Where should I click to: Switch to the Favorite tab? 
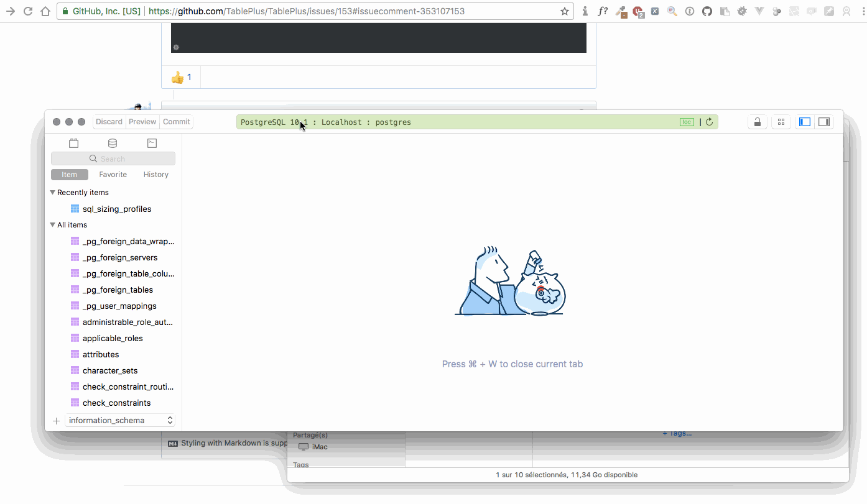(113, 175)
